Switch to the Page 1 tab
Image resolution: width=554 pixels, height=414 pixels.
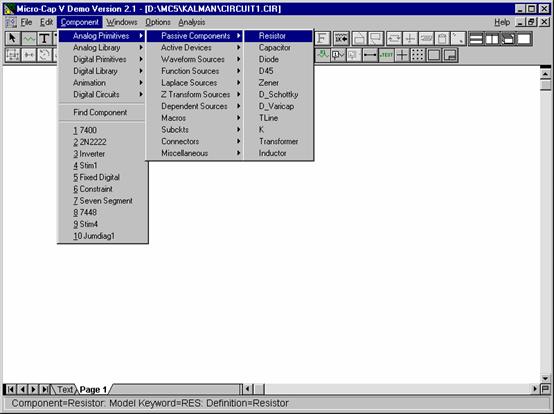[x=93, y=390]
